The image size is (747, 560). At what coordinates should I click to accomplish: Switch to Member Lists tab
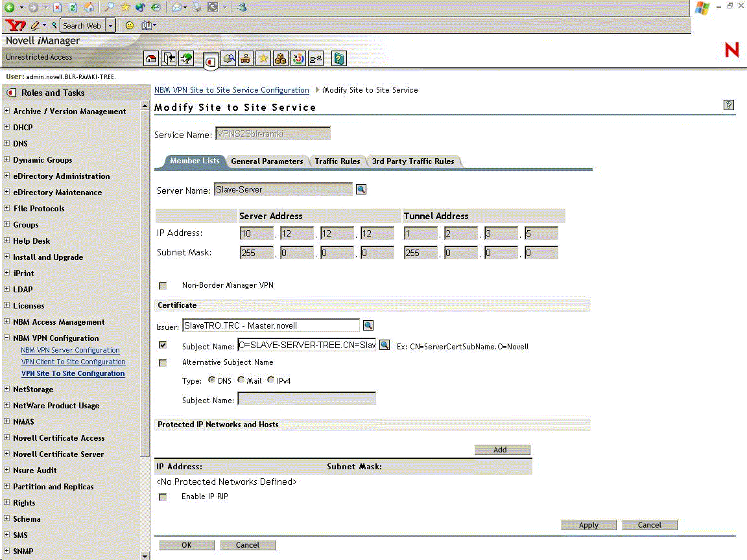click(195, 161)
